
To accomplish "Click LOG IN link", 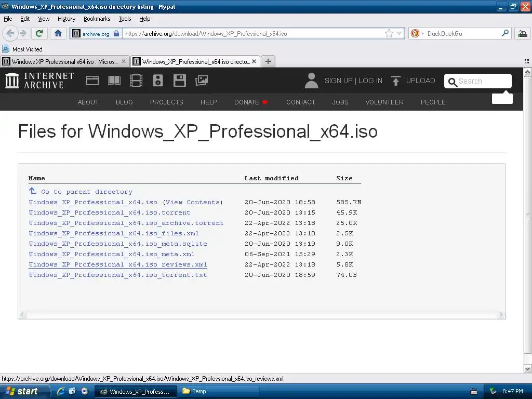I will pos(370,81).
